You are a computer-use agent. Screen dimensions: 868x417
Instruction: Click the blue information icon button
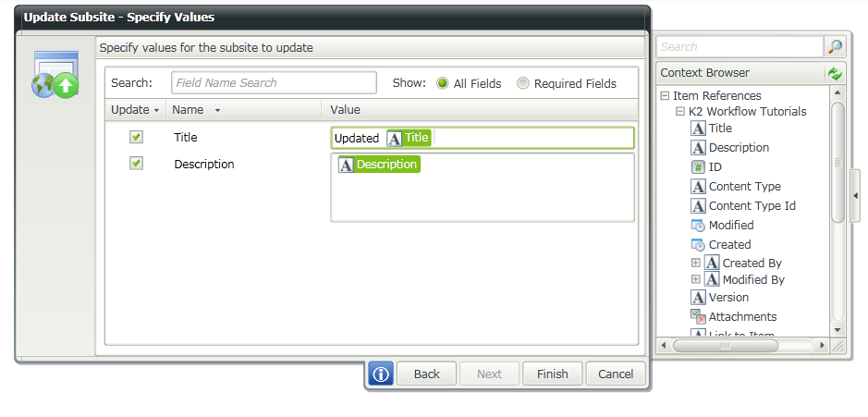click(381, 374)
